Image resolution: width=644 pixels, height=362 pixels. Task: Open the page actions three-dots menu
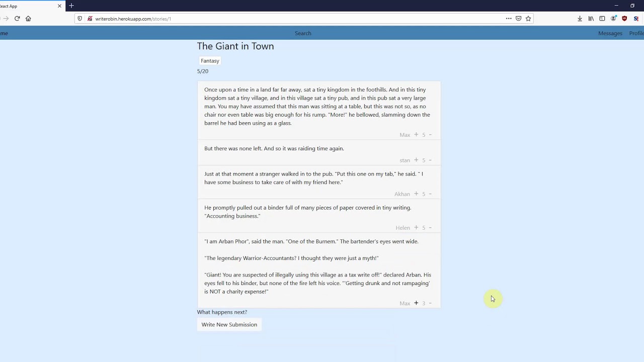[x=509, y=19]
